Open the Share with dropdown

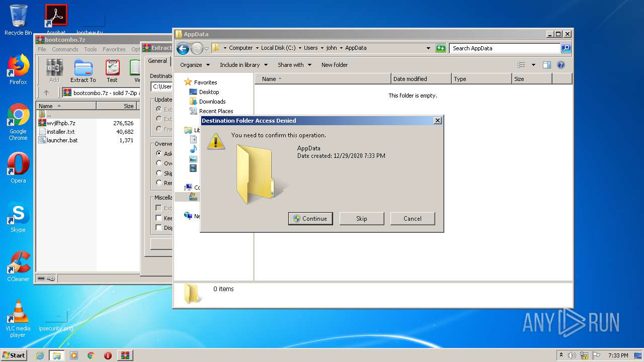(x=294, y=65)
